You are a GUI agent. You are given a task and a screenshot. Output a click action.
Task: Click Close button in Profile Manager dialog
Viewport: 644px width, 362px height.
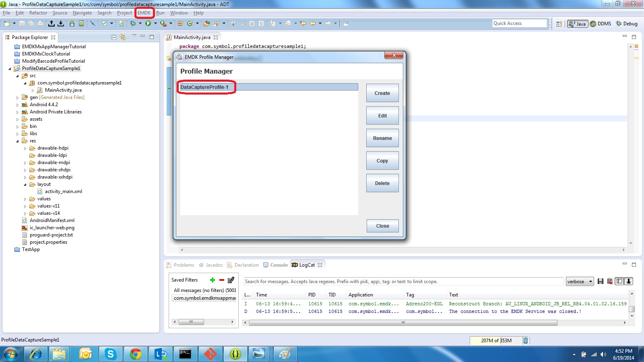(x=382, y=226)
